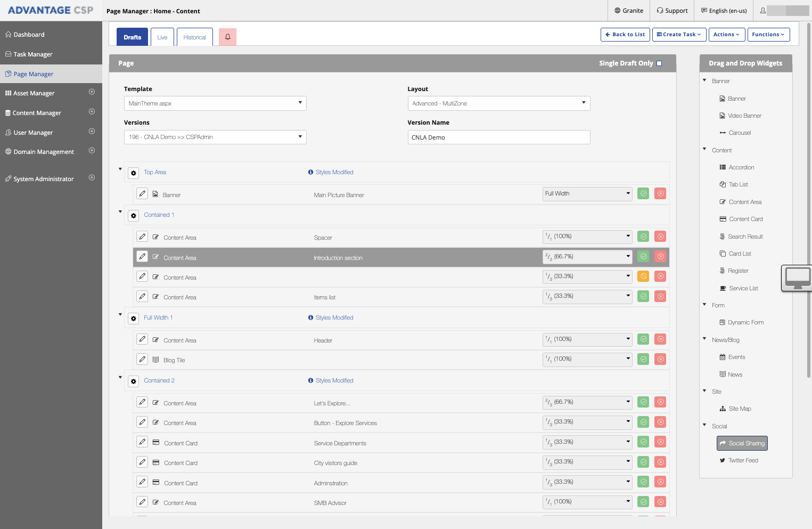Image resolution: width=812 pixels, height=529 pixels.
Task: Collapse the Top Area section arrow
Action: tap(120, 169)
